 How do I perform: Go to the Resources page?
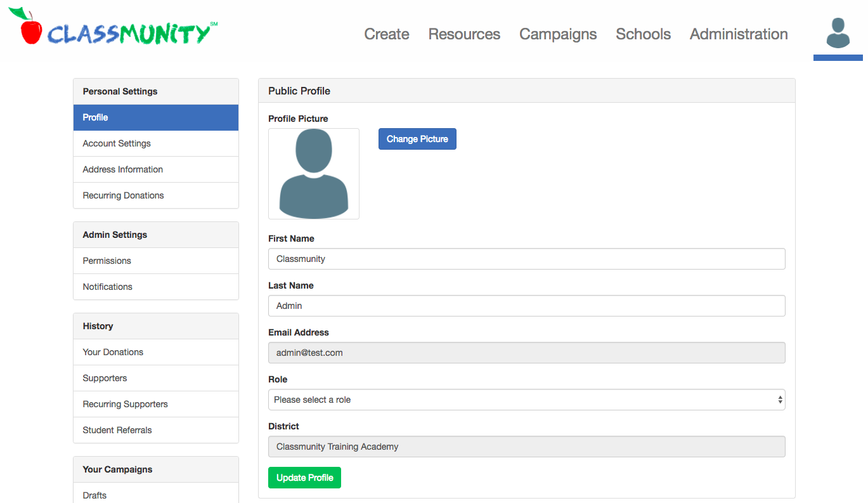(x=463, y=34)
